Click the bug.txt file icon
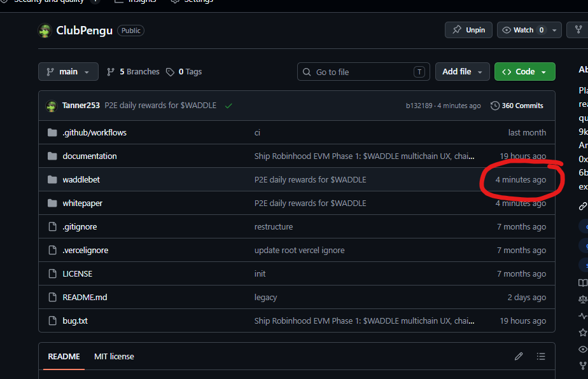 [x=52, y=320]
